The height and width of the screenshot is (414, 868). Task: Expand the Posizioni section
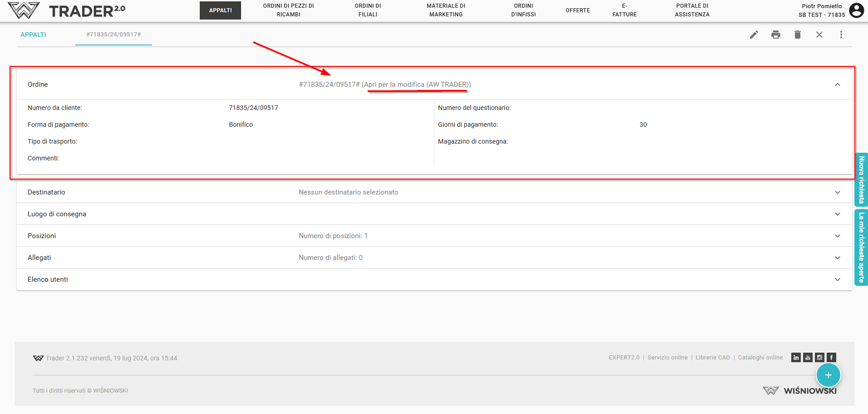[x=837, y=236]
